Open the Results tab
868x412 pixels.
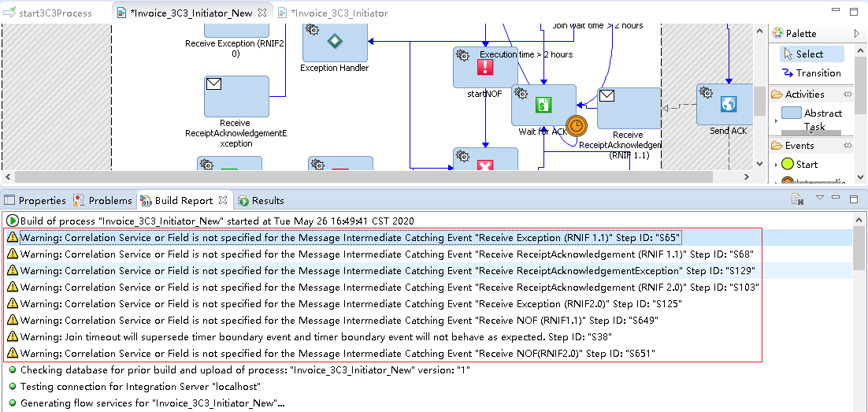[x=262, y=200]
